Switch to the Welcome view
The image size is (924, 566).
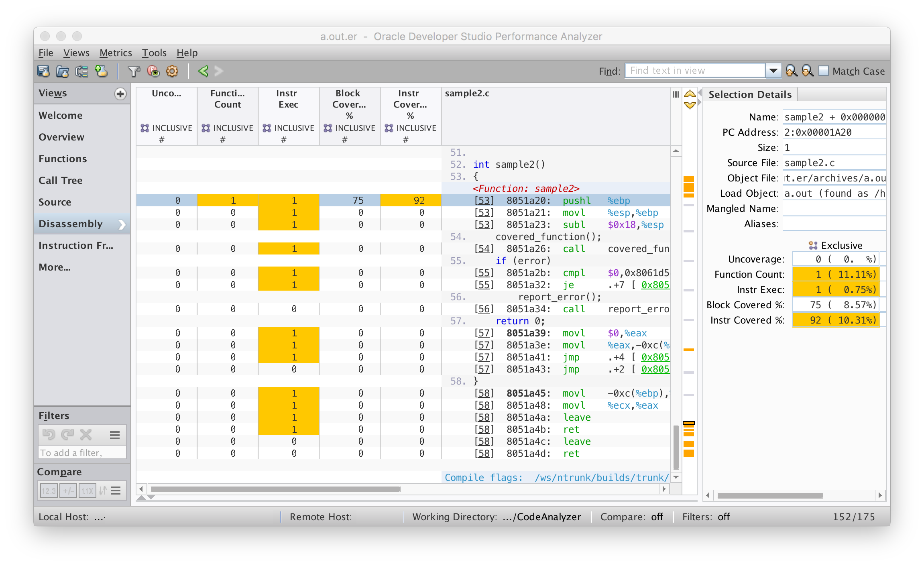tap(82, 116)
